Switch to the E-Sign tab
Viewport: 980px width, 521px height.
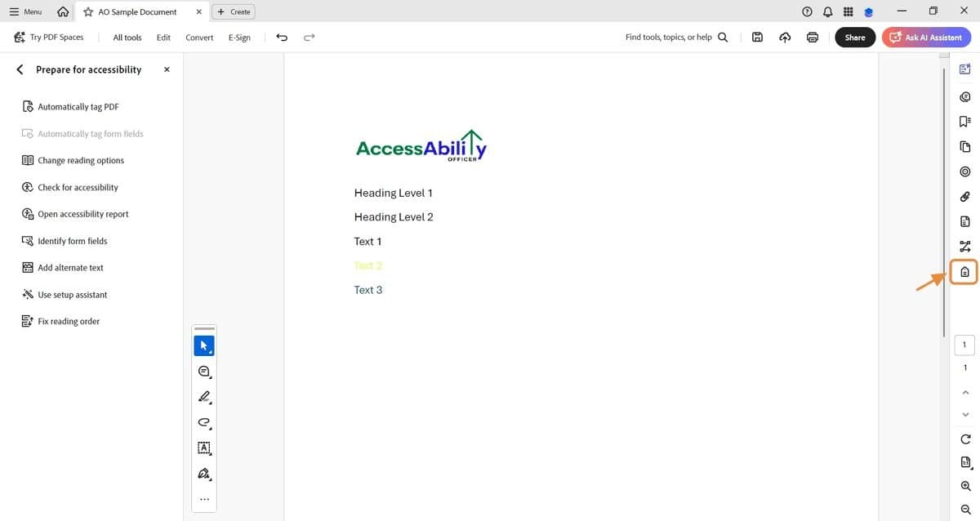tap(239, 37)
